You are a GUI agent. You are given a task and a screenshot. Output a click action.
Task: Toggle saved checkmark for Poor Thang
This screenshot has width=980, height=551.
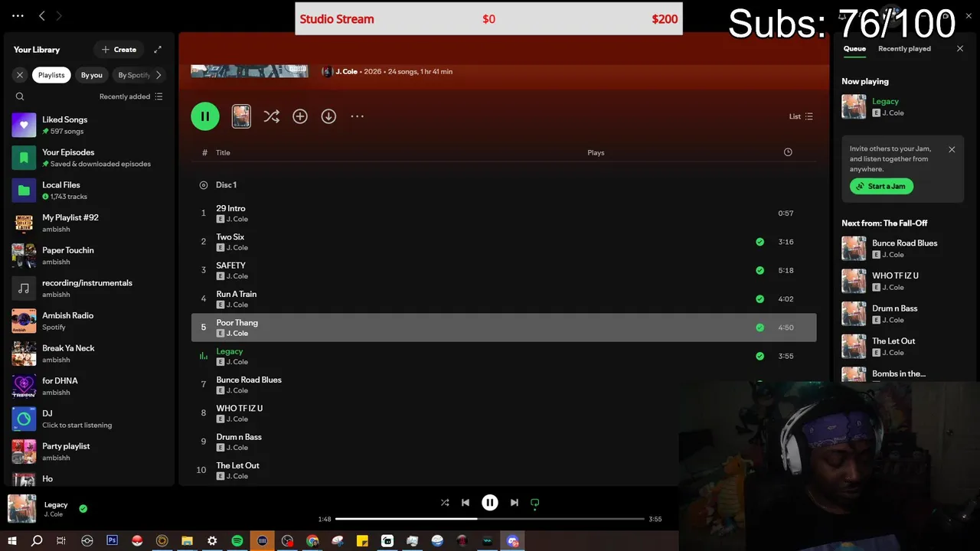pos(759,328)
